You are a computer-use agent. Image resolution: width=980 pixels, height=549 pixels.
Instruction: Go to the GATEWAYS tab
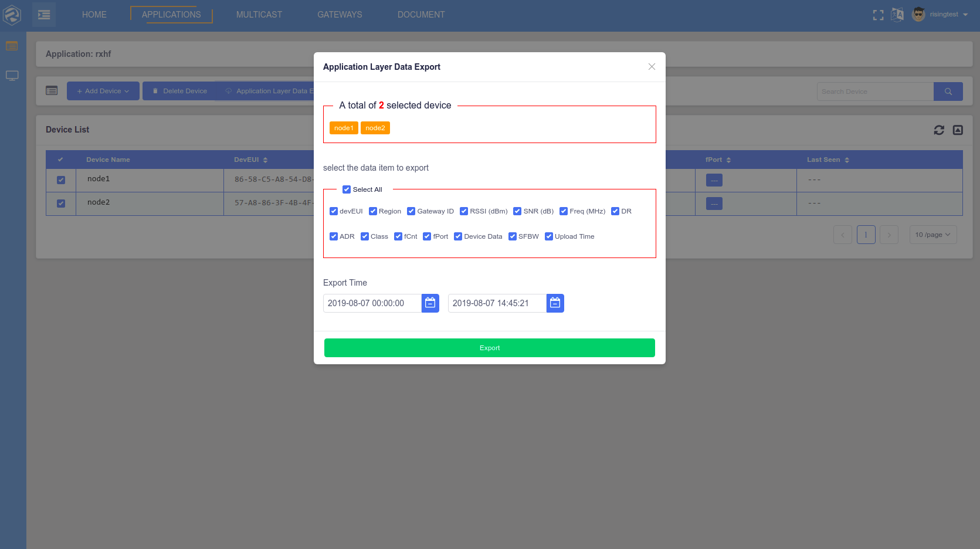(x=340, y=15)
